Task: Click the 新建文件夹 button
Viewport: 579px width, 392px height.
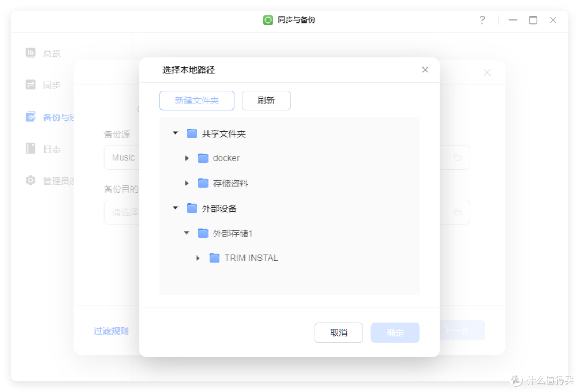Action: 197,101
